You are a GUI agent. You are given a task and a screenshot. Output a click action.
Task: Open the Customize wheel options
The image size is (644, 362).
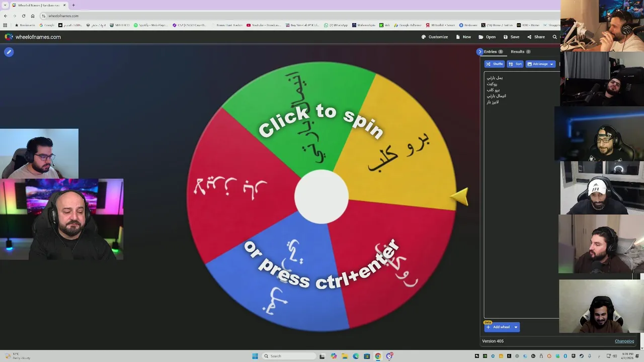pos(435,37)
